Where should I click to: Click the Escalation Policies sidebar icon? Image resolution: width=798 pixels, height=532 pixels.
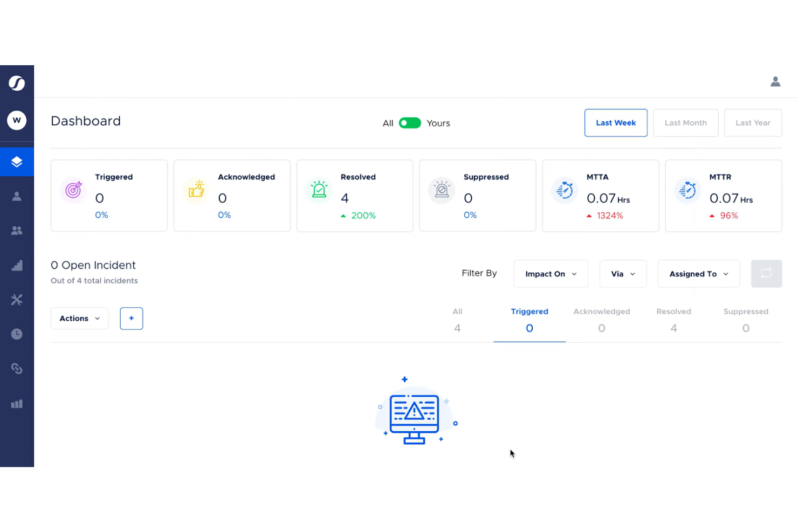17,265
